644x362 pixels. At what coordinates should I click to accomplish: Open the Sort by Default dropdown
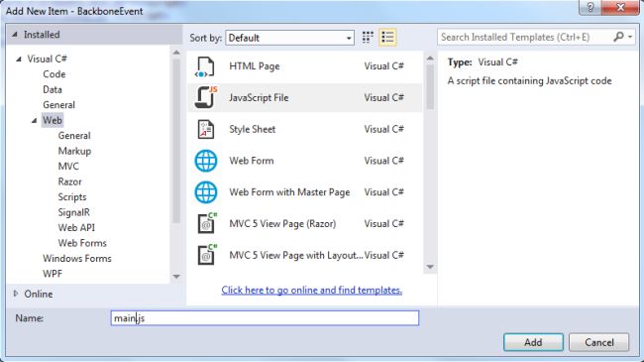click(289, 38)
